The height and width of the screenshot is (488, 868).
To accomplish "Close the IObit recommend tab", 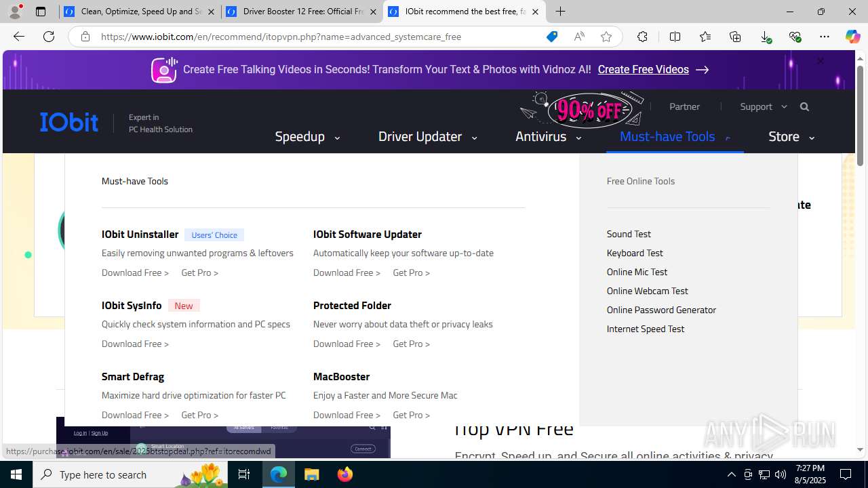I will point(535,12).
